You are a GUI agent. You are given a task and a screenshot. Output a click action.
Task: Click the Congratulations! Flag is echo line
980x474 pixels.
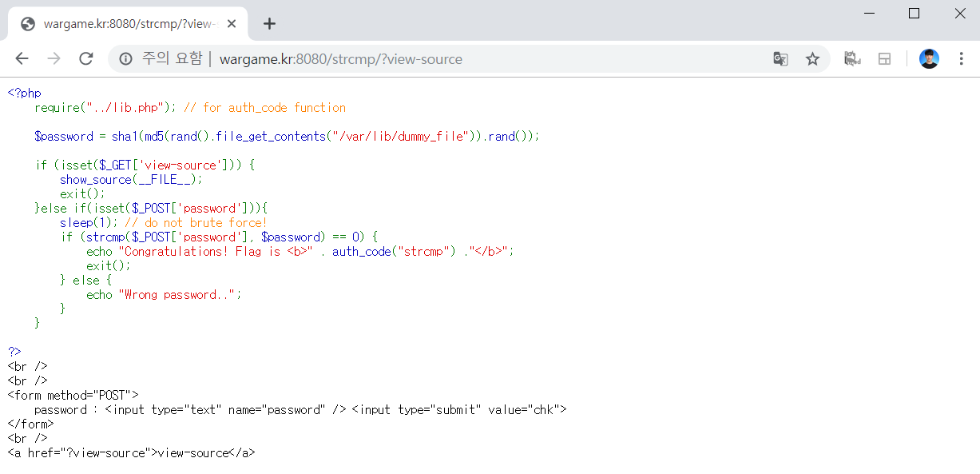(x=300, y=251)
